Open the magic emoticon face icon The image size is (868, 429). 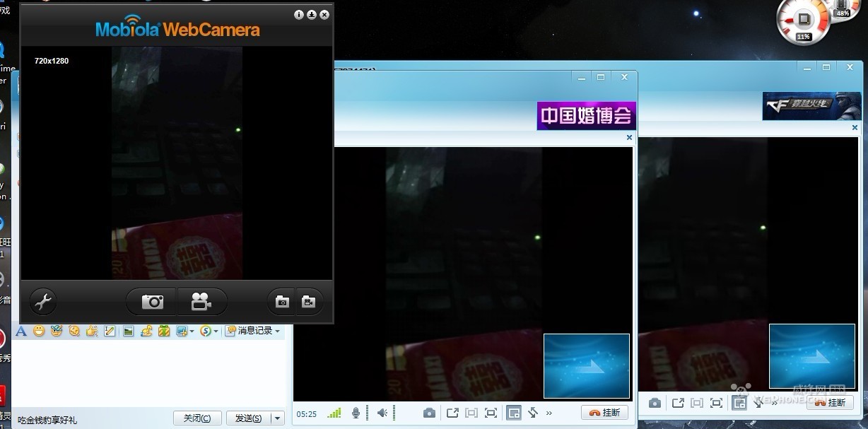pyautogui.click(x=57, y=331)
